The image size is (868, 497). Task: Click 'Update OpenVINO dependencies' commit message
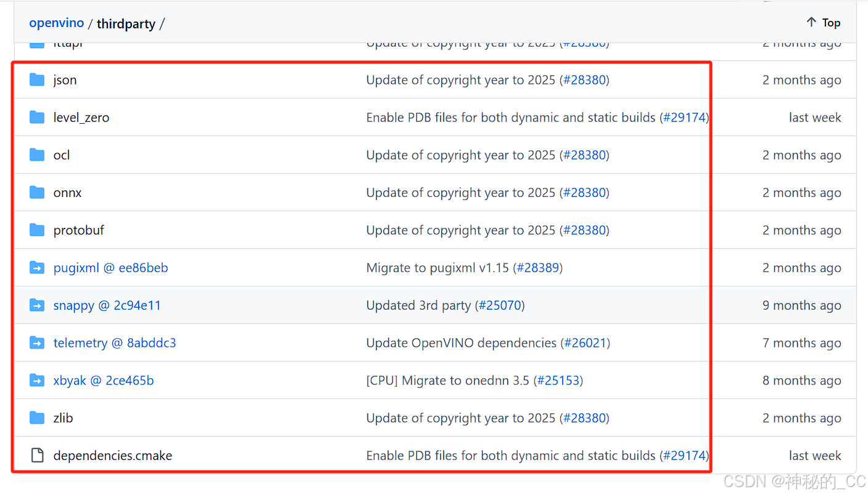461,343
